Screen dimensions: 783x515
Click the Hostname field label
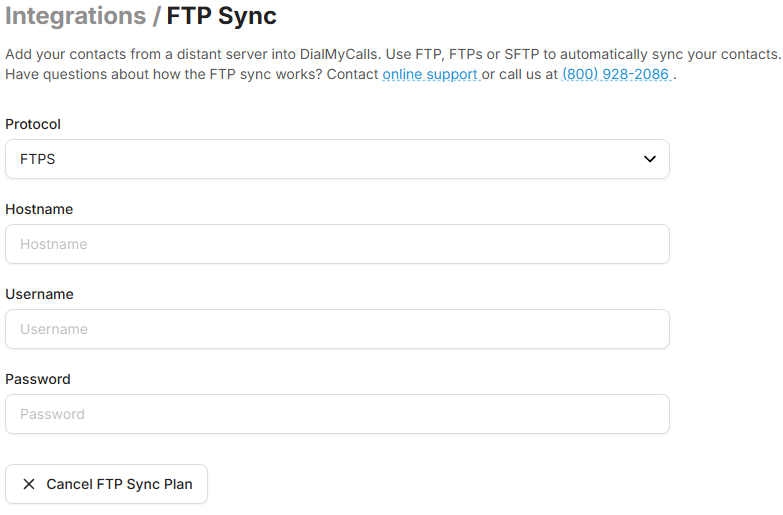[39, 209]
